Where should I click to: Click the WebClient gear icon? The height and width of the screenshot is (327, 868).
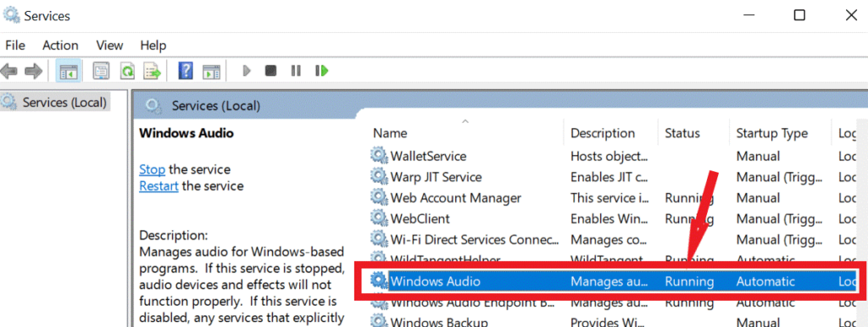(379, 219)
